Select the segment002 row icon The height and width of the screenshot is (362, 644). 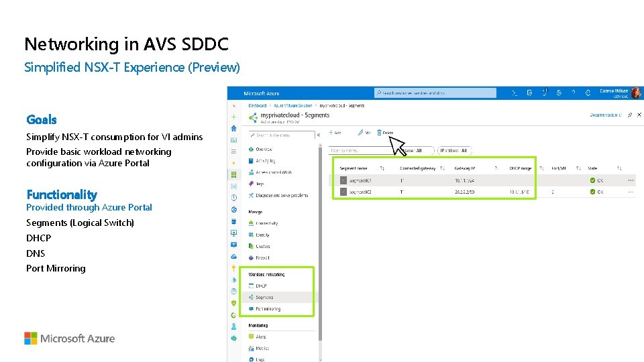click(x=343, y=192)
